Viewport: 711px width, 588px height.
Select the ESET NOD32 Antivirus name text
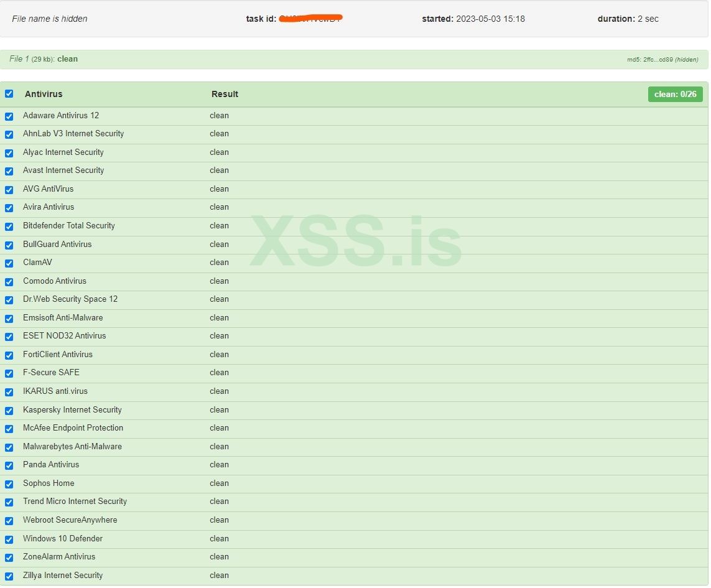click(x=65, y=336)
